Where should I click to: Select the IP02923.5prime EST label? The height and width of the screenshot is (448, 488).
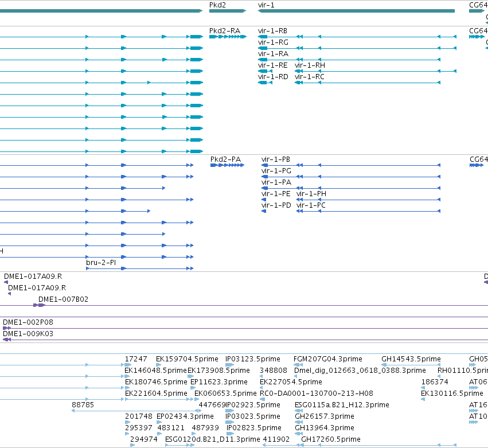click(x=253, y=405)
